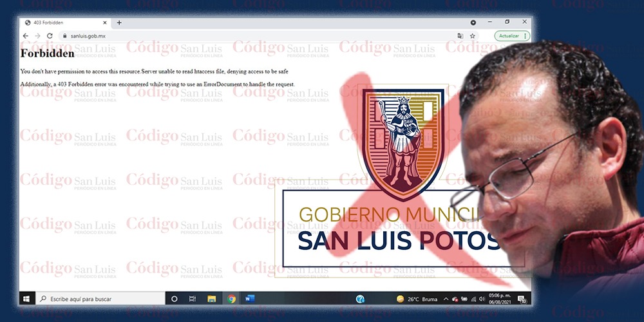The width and height of the screenshot is (644, 322).
Task: Go back using the Chrome back arrow
Action: tap(26, 36)
